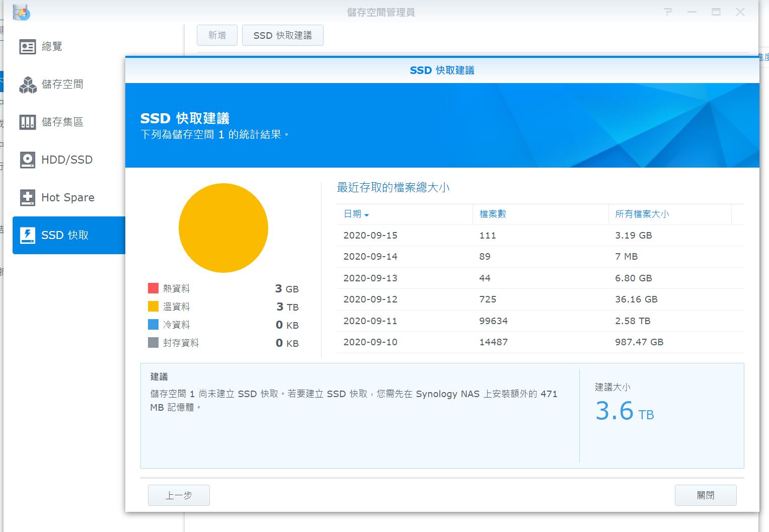This screenshot has width=769, height=532.
Task: Click the 熱資料 3 GB value
Action: click(287, 289)
